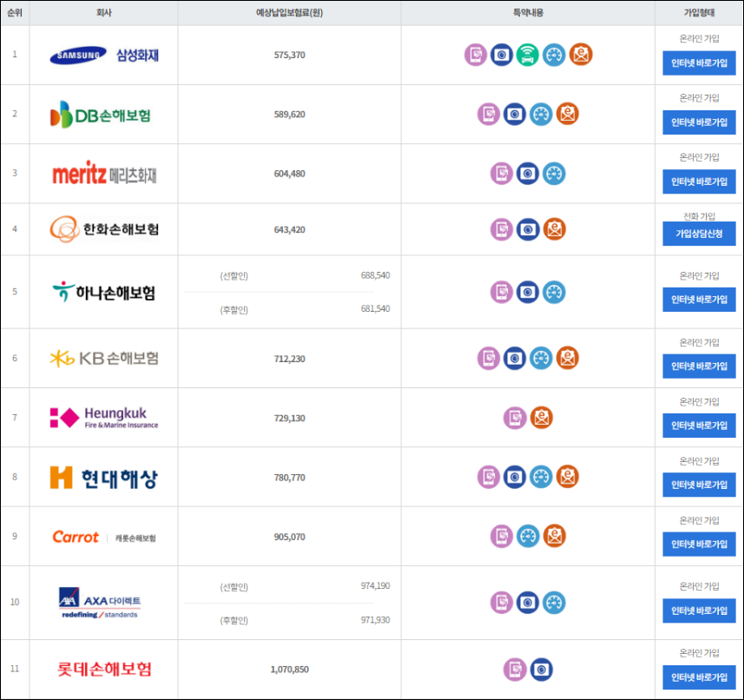This screenshot has width=744, height=700.
Task: Click AXA 다이렉트's navy blackbox camera icon
Action: coord(528,603)
